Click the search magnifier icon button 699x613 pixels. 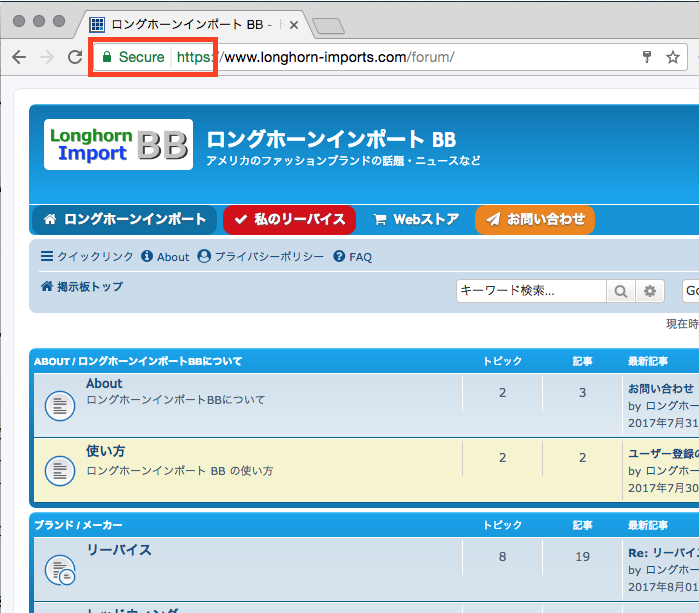point(621,291)
